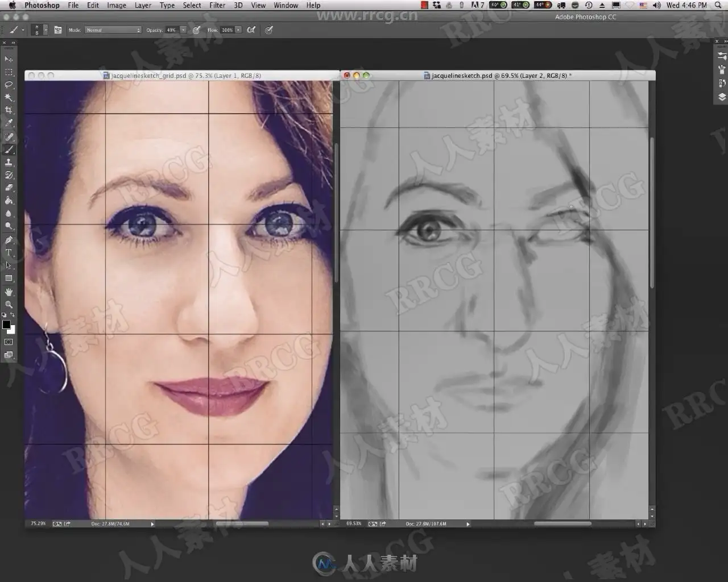Select the Eyedropper tool
The height and width of the screenshot is (582, 728).
tap(9, 123)
